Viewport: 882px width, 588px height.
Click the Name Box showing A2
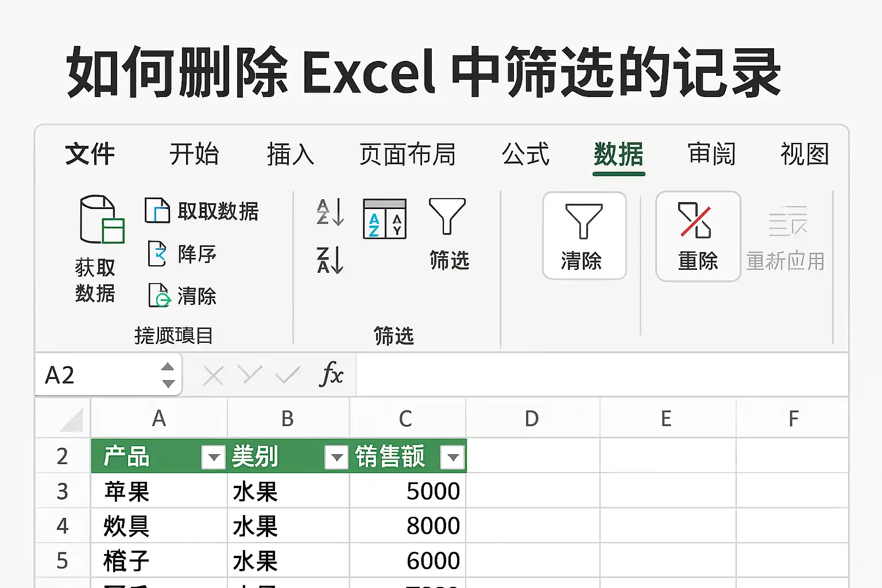pyautogui.click(x=108, y=375)
